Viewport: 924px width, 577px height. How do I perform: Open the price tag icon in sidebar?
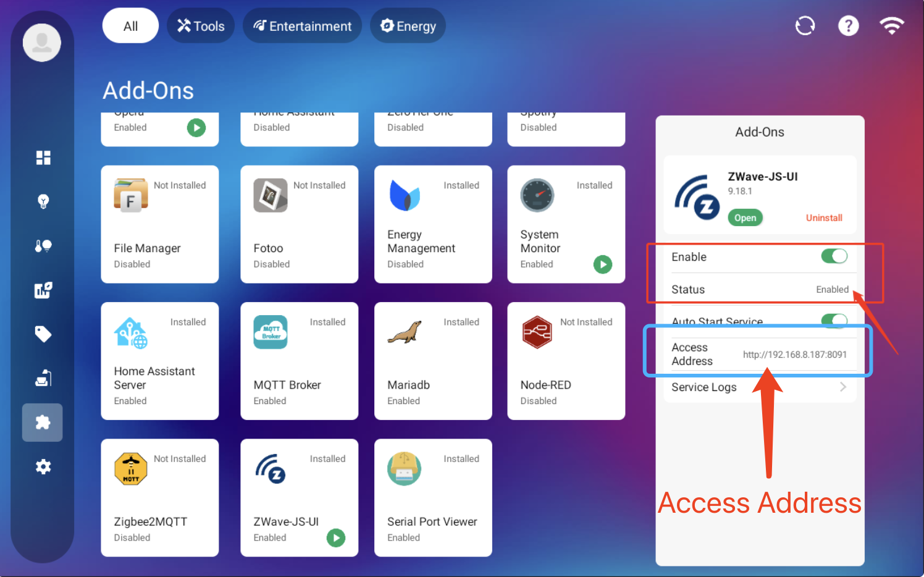43,334
